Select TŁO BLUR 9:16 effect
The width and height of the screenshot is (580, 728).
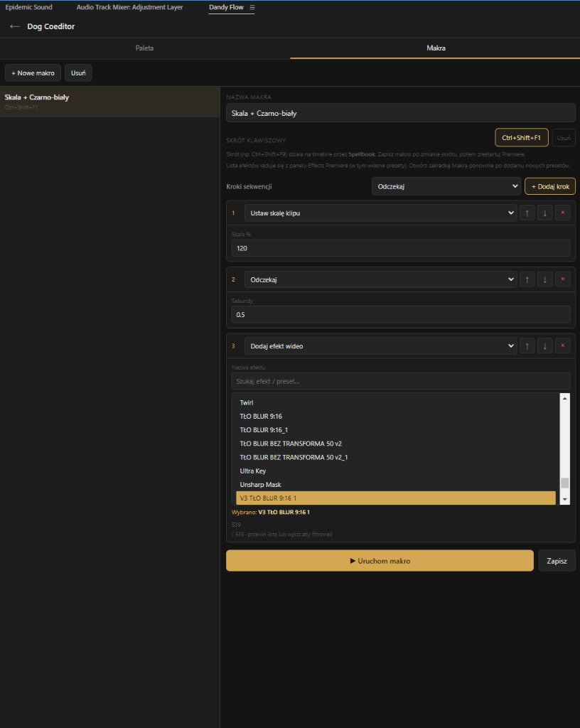pos(396,417)
